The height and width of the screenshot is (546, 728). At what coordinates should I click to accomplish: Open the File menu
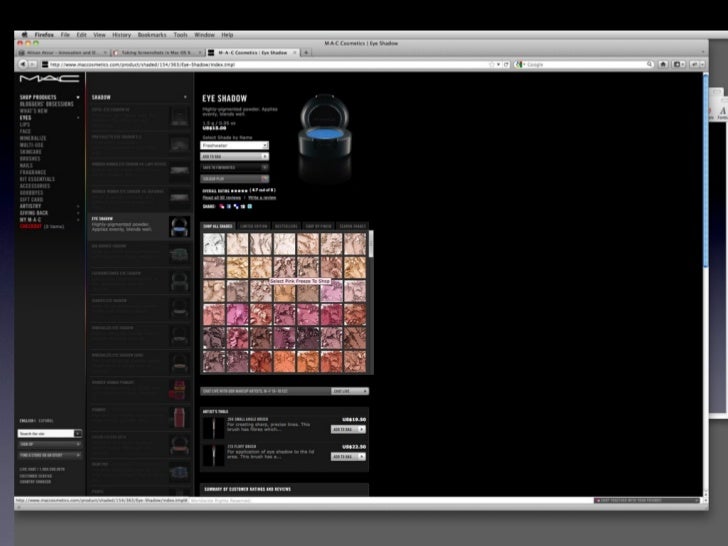click(x=65, y=35)
